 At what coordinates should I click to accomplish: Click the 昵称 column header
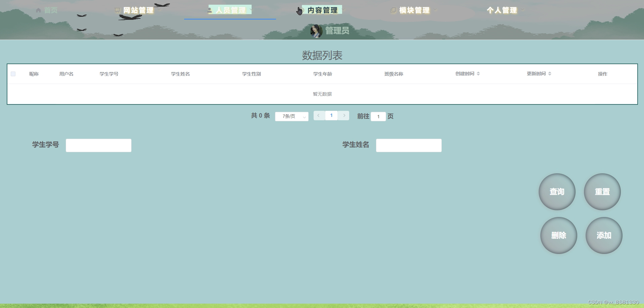pos(34,74)
